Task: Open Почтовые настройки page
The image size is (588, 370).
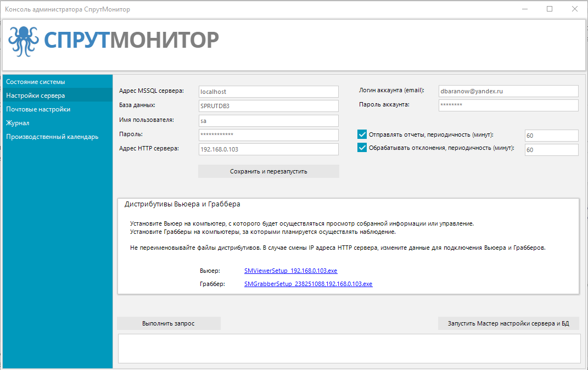Action: [38, 109]
